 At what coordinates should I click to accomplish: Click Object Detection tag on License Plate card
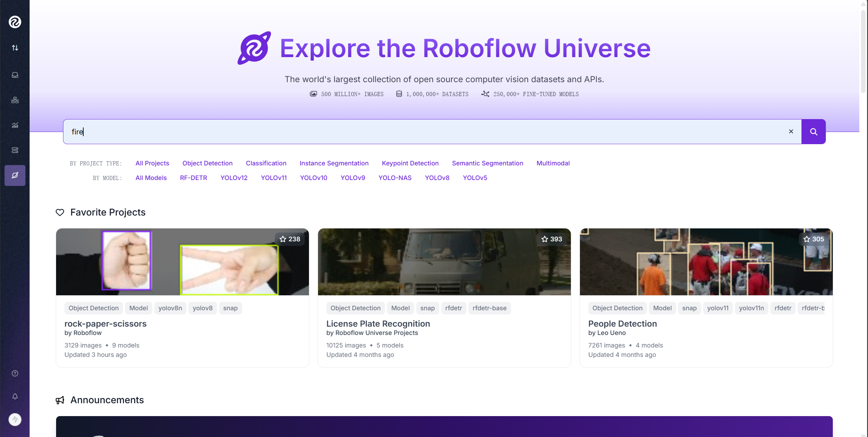point(356,308)
